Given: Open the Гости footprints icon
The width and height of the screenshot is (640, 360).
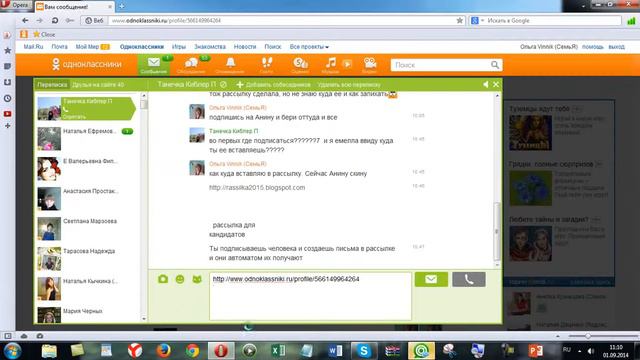Looking at the screenshot, I should [267, 65].
